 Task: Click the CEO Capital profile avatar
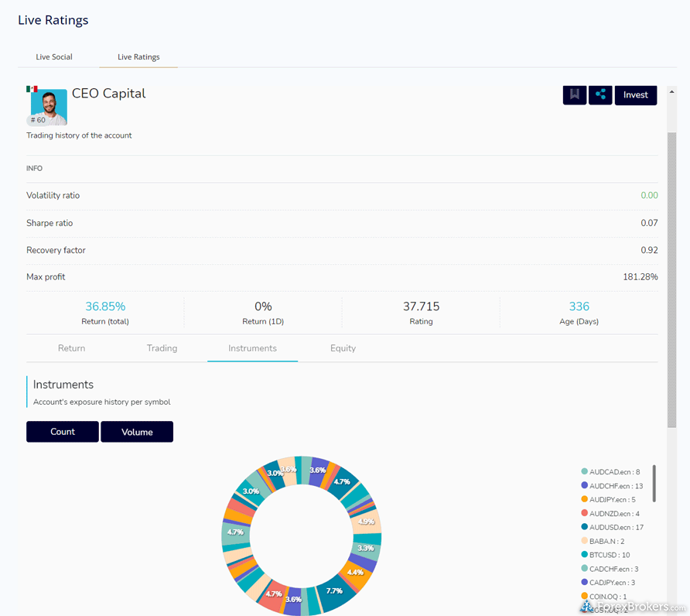[49, 107]
